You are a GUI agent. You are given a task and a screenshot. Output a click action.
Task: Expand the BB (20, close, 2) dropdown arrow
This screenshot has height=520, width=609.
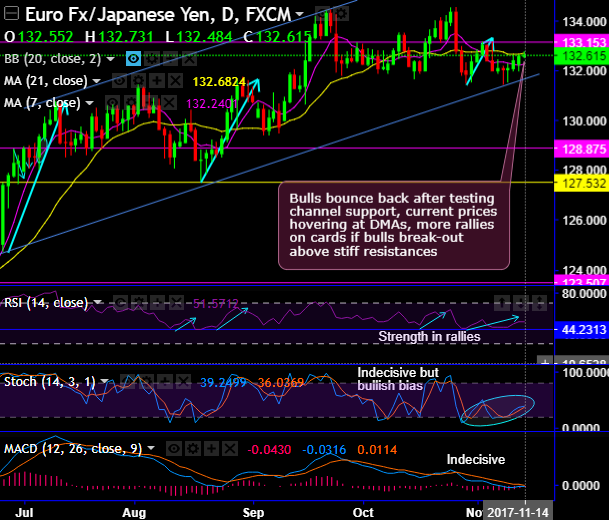point(111,59)
